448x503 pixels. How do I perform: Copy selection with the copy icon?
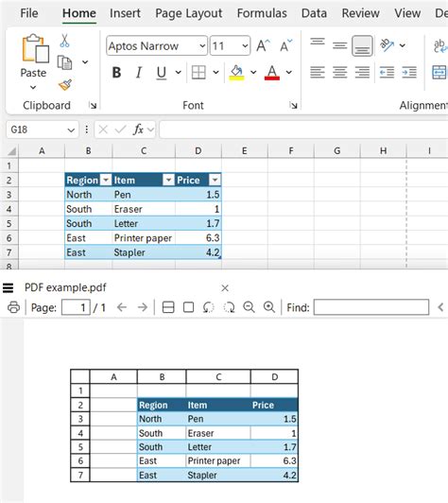click(64, 62)
